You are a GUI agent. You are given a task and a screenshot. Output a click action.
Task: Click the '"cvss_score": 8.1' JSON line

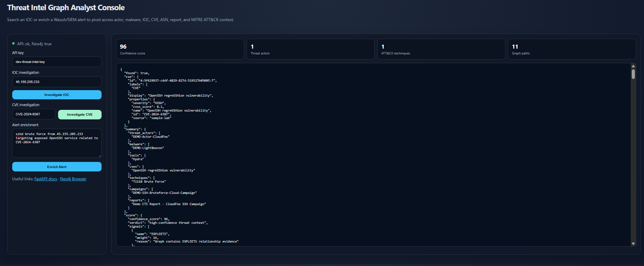(x=148, y=107)
